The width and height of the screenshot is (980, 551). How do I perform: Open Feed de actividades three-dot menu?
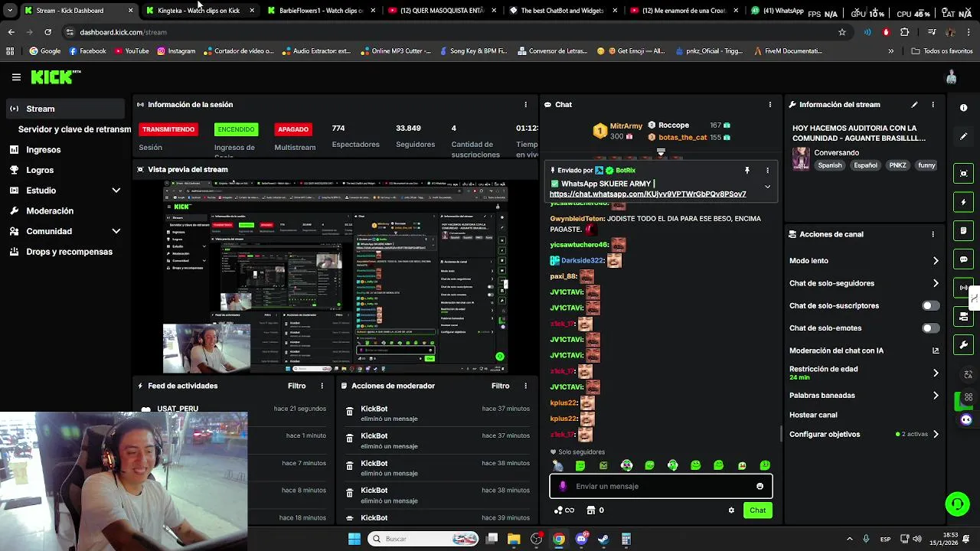click(x=322, y=386)
